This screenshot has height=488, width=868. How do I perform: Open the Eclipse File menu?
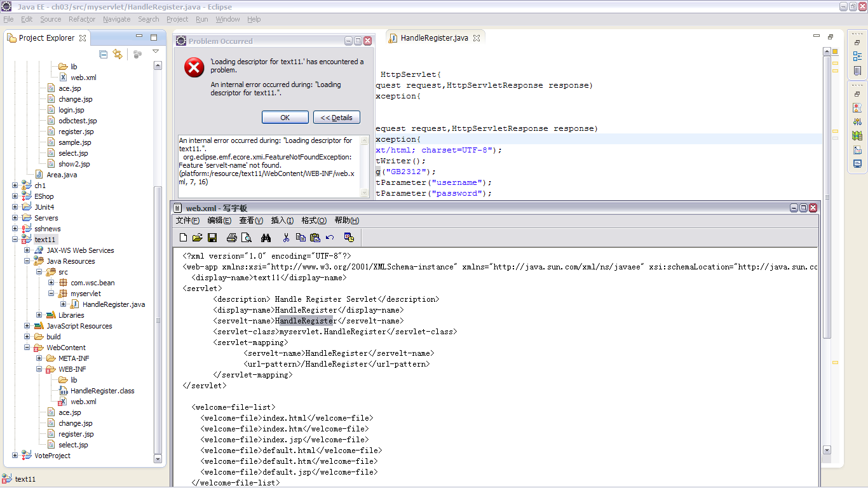coord(8,19)
